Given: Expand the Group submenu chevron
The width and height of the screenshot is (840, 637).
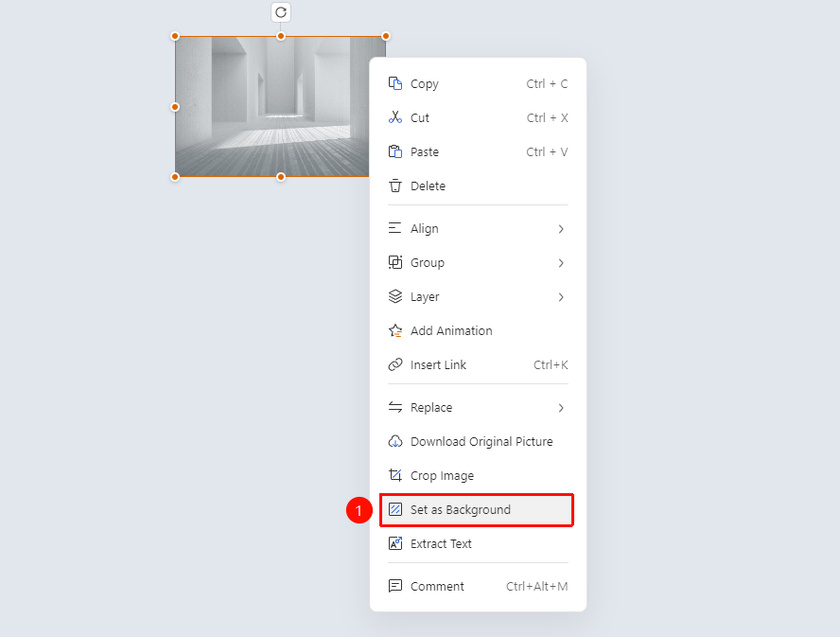Looking at the screenshot, I should point(561,263).
